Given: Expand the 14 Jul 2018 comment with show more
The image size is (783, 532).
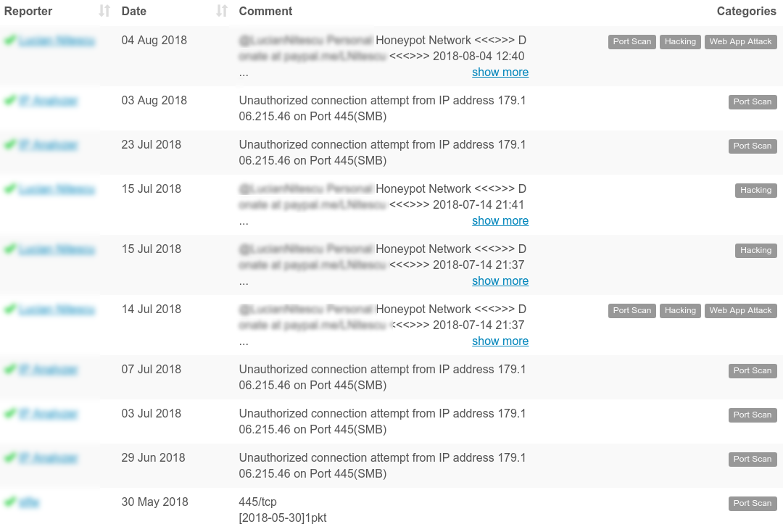Looking at the screenshot, I should pos(500,341).
